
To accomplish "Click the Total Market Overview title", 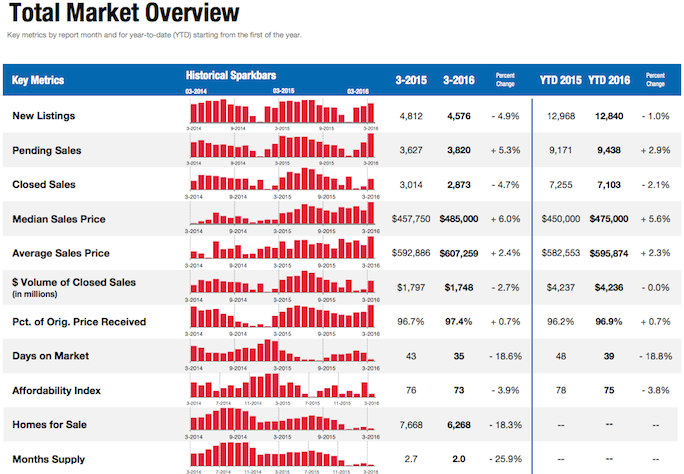I will pyautogui.click(x=123, y=15).
